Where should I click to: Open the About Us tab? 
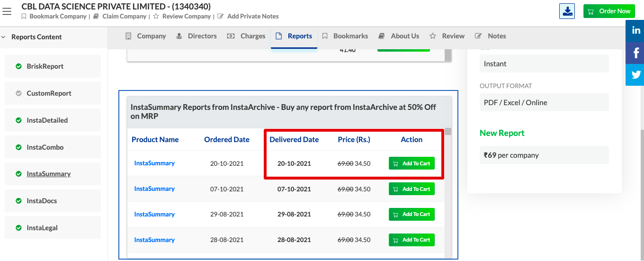pos(399,36)
